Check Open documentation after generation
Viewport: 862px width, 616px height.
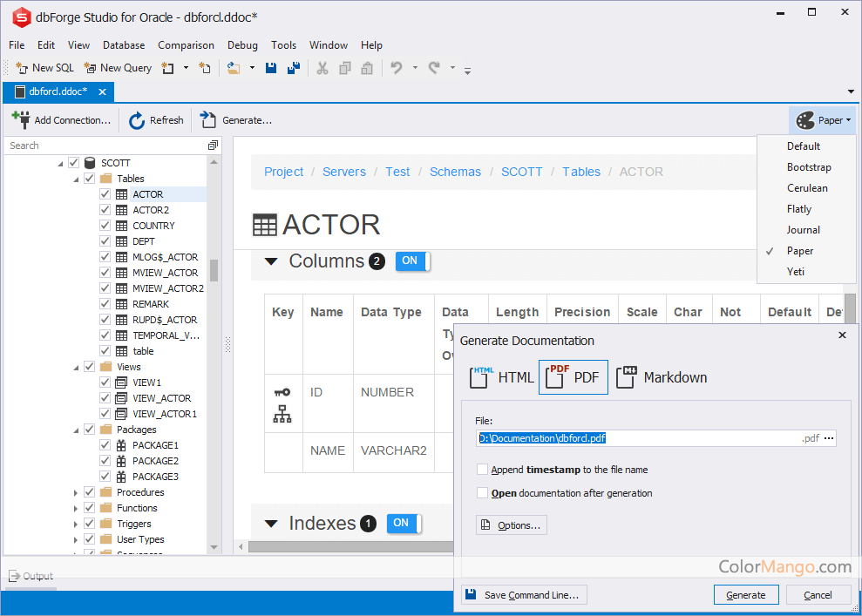click(483, 493)
